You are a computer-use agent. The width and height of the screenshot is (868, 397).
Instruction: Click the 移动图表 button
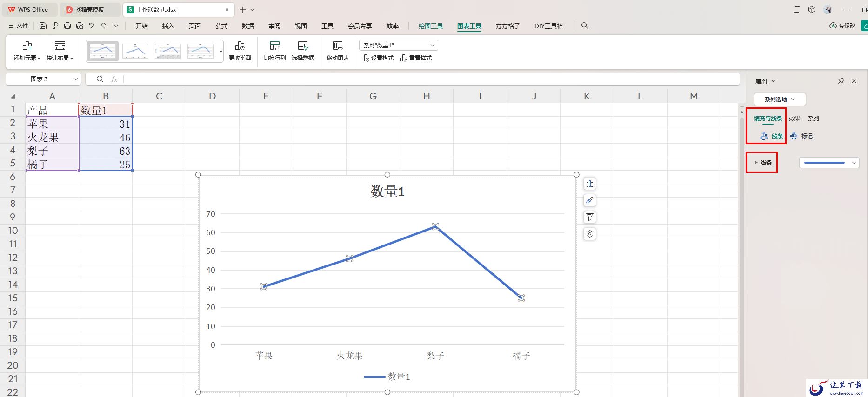pos(338,51)
